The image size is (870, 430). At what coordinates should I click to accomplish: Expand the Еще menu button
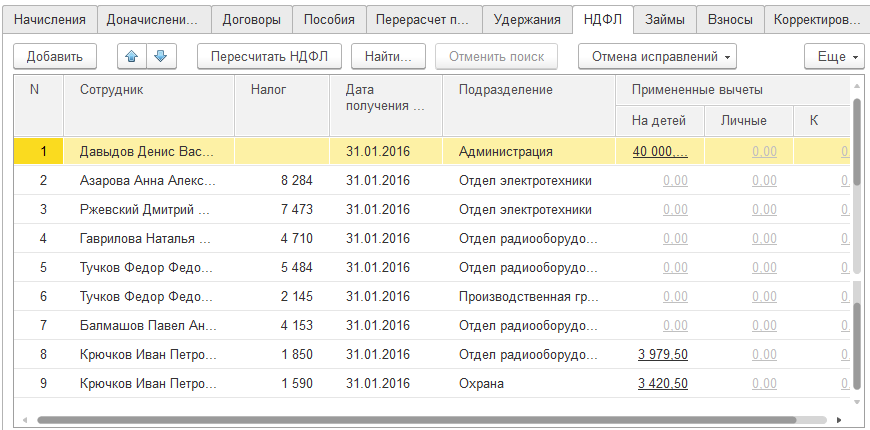[x=832, y=56]
